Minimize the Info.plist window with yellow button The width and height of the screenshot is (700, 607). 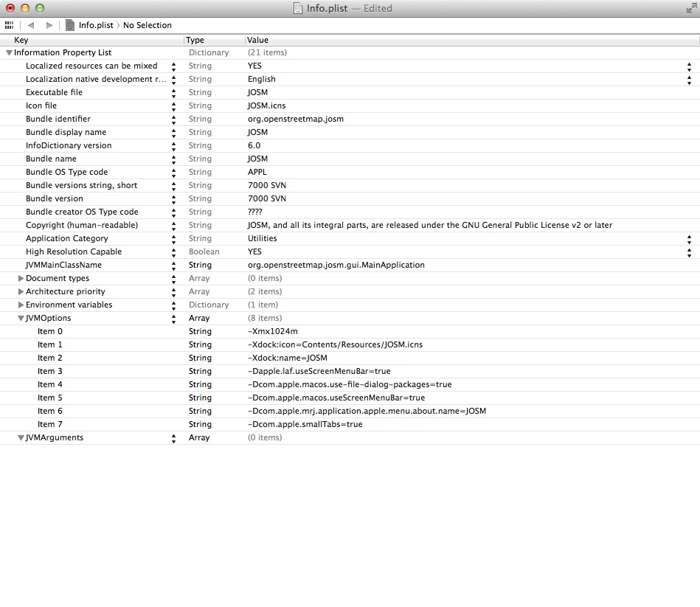pyautogui.click(x=25, y=8)
